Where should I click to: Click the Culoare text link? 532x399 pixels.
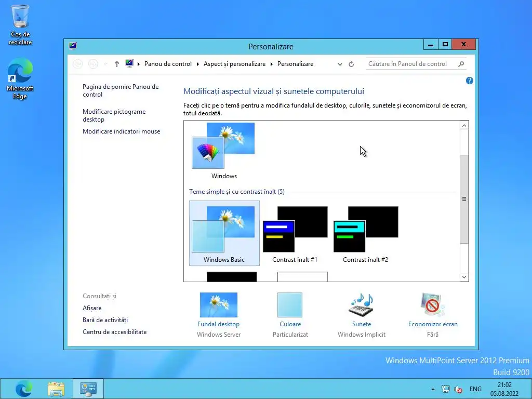pyautogui.click(x=290, y=324)
